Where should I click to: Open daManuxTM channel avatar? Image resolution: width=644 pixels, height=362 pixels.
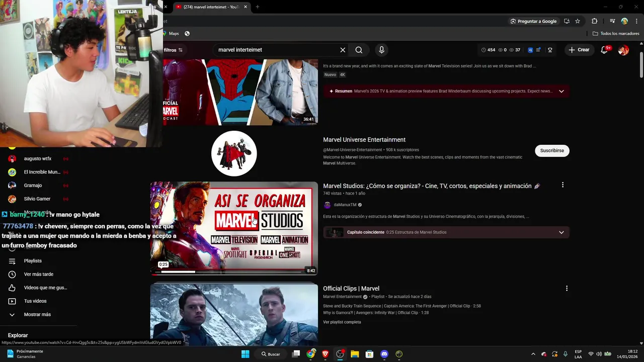click(327, 205)
